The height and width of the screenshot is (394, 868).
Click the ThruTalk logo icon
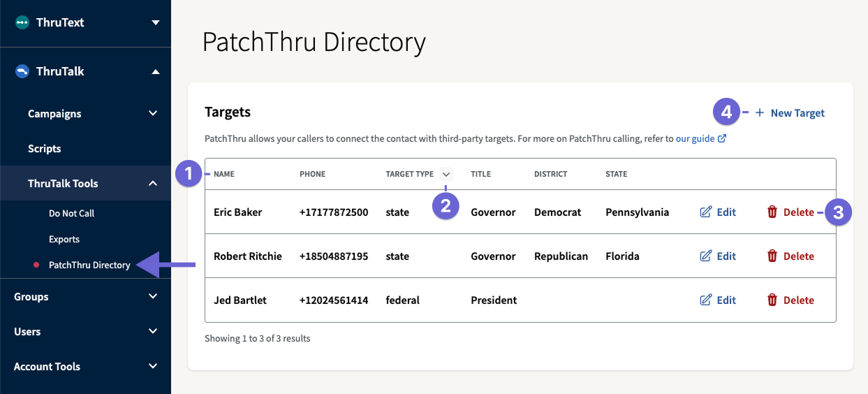(x=22, y=71)
